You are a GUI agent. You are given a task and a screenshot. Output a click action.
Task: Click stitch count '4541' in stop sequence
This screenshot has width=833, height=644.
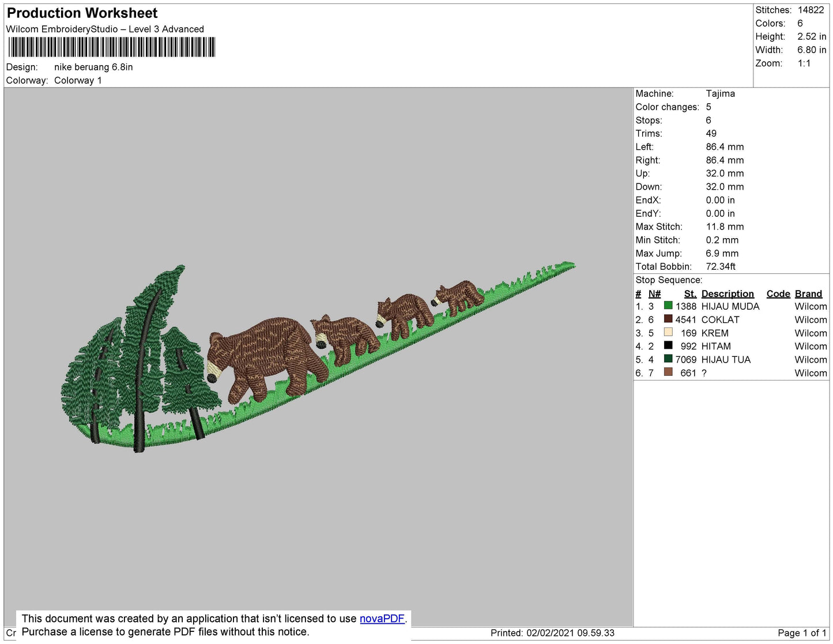pyautogui.click(x=686, y=319)
